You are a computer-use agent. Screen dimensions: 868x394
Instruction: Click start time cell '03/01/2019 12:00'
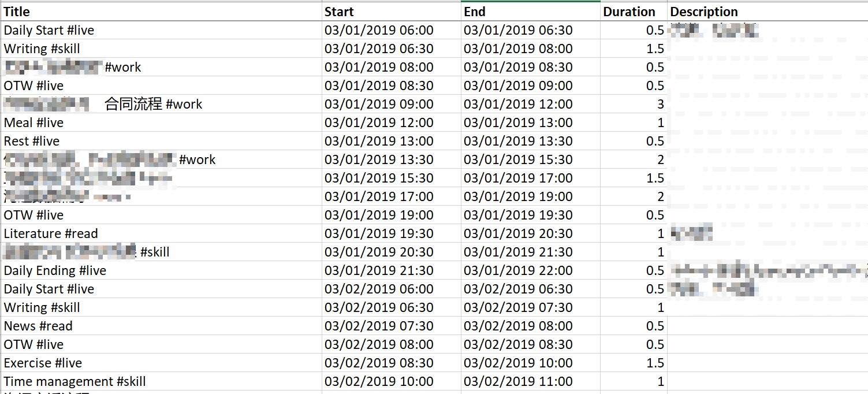click(392, 122)
